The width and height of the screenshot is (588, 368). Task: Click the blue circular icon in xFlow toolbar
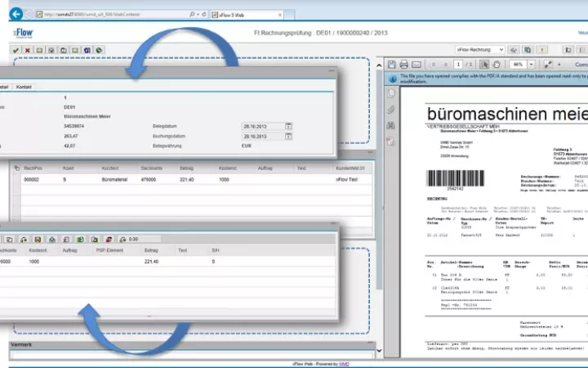pos(87,50)
